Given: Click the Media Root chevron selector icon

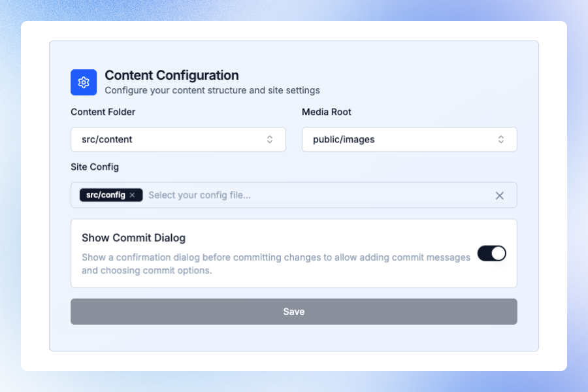Looking at the screenshot, I should [x=501, y=139].
